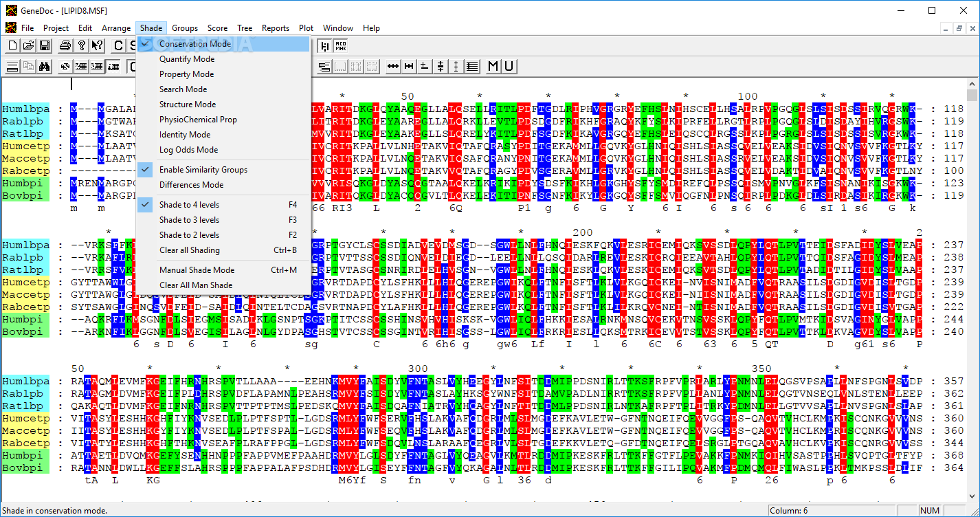This screenshot has width=980, height=517.
Task: Click the vertical scrollbar up arrow
Action: [x=972, y=83]
